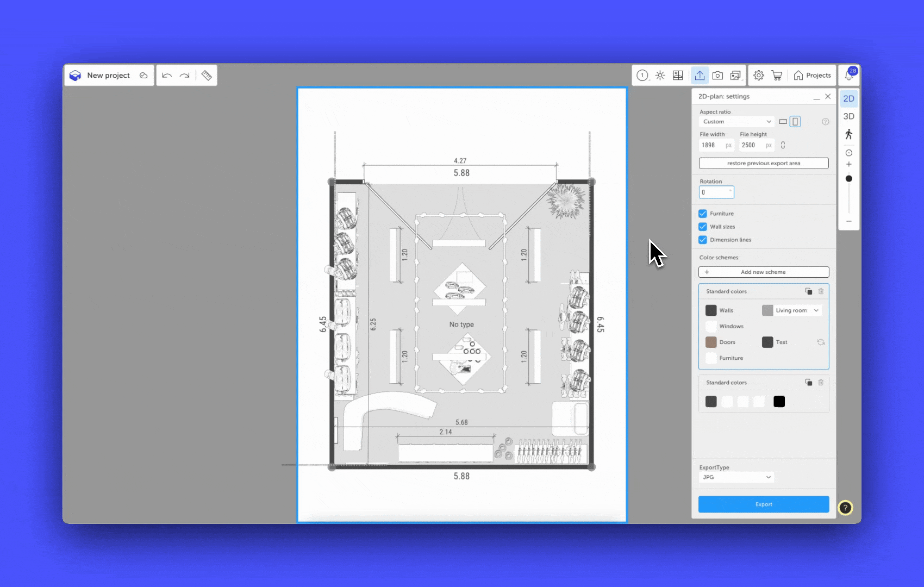
Task: Click the redo arrow icon
Action: [185, 76]
